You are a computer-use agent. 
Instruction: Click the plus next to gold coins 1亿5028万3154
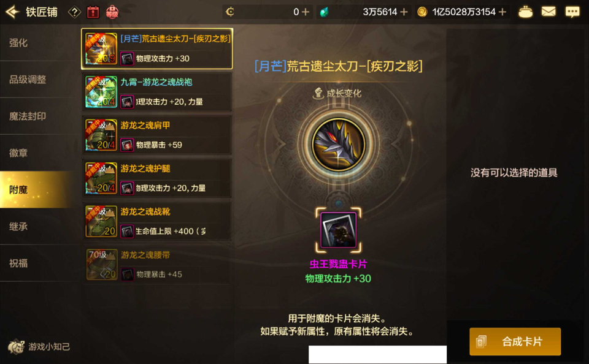click(502, 12)
